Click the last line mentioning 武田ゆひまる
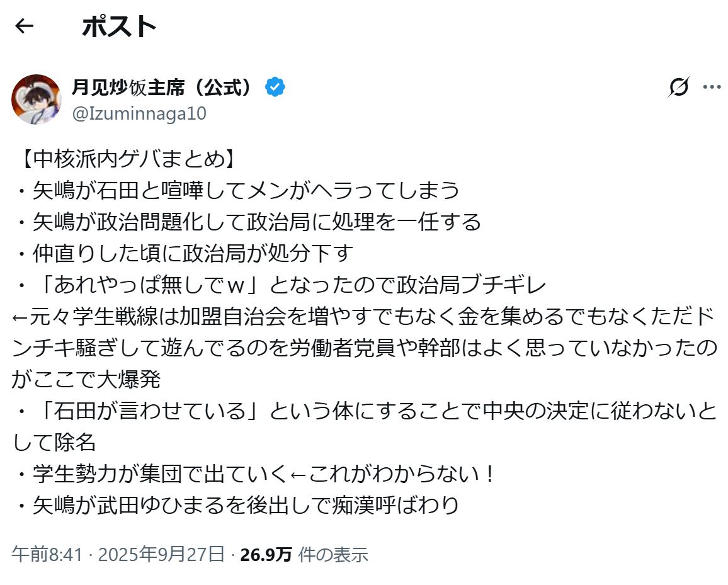The width and height of the screenshot is (728, 585). (x=237, y=505)
